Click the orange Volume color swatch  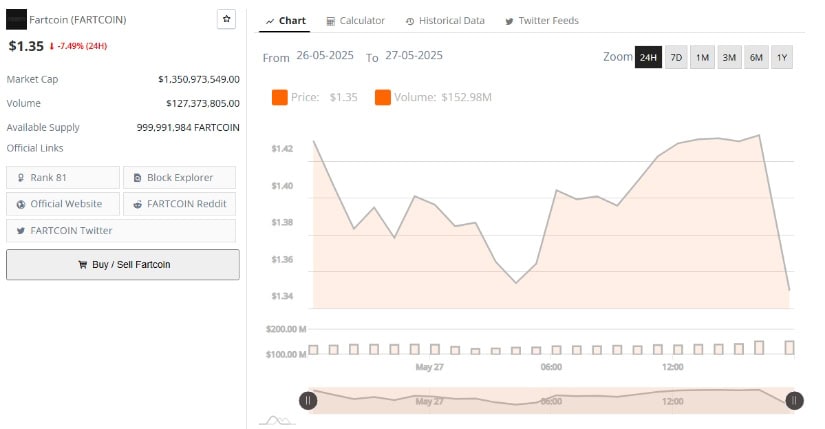383,97
